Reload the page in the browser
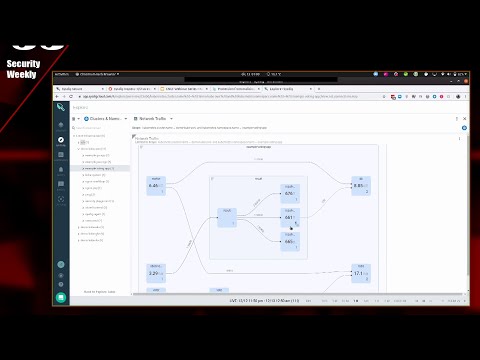This screenshot has width=480, height=360. [71, 97]
